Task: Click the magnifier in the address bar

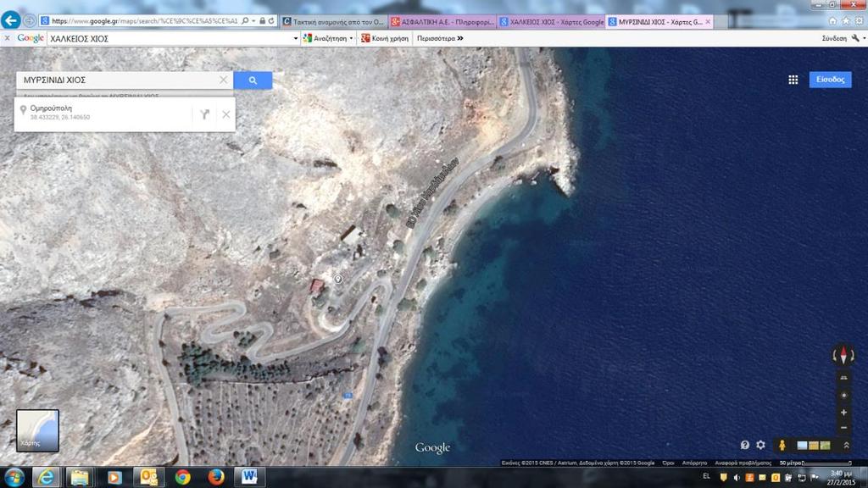Action: click(x=245, y=21)
